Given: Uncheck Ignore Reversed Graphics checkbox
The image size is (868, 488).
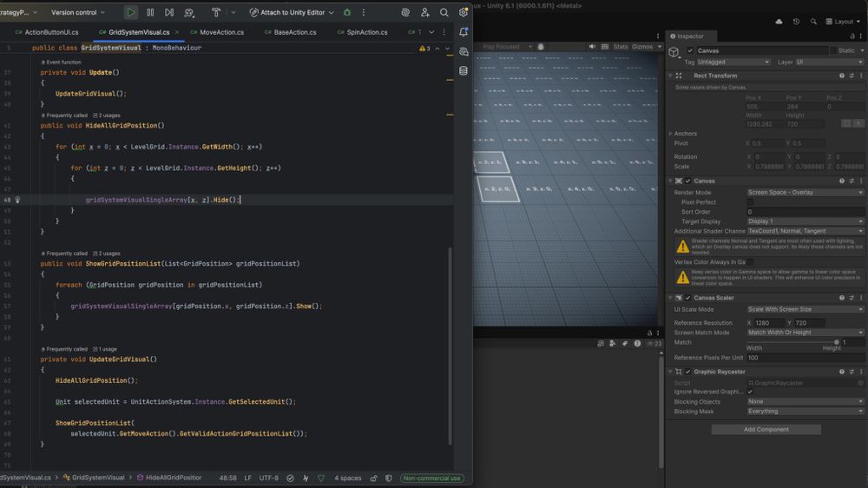Looking at the screenshot, I should [x=750, y=392].
